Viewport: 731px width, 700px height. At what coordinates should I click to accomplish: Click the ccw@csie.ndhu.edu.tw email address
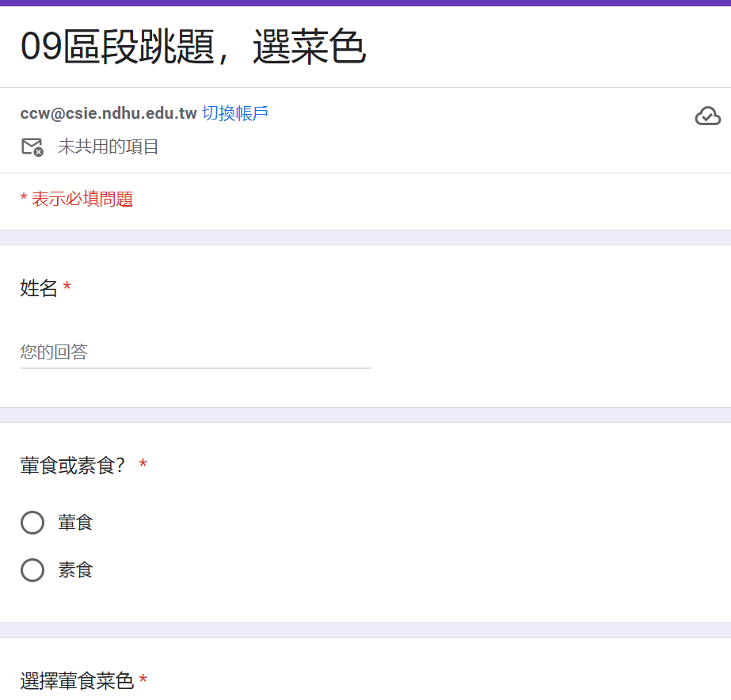point(109,113)
